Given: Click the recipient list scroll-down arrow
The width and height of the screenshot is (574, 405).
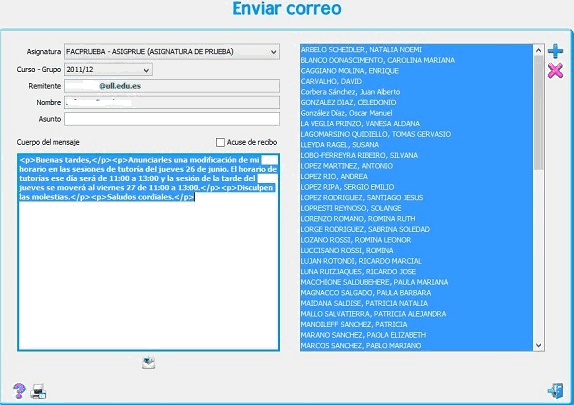Looking at the screenshot, I should tap(538, 345).
